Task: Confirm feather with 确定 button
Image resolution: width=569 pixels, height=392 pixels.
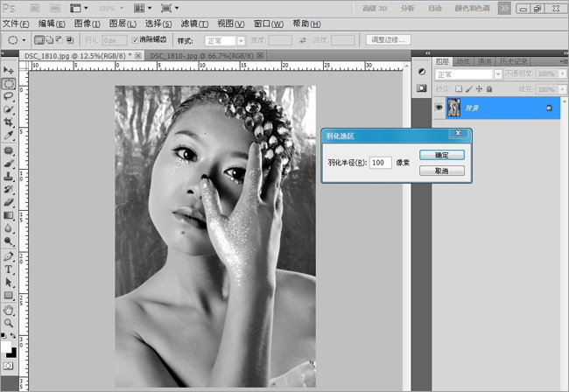Action: pos(441,155)
